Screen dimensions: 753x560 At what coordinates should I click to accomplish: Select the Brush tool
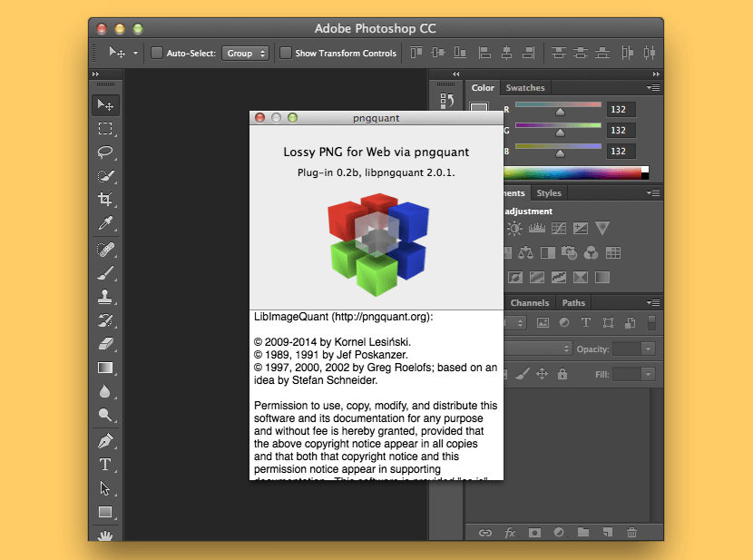[105, 273]
